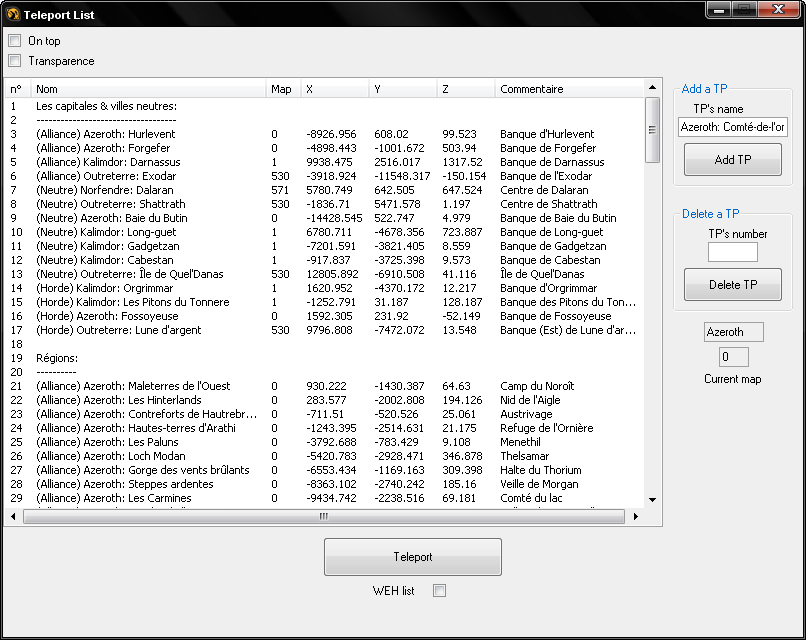Click comment Veille de Morgan
806x640 pixels.
tap(539, 484)
